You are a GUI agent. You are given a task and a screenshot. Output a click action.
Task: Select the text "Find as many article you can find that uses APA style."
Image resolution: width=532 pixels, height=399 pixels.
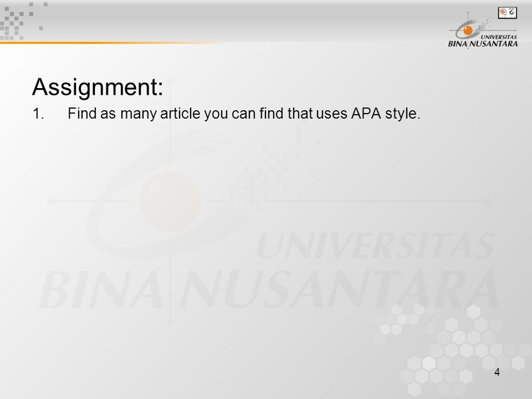pos(244,114)
